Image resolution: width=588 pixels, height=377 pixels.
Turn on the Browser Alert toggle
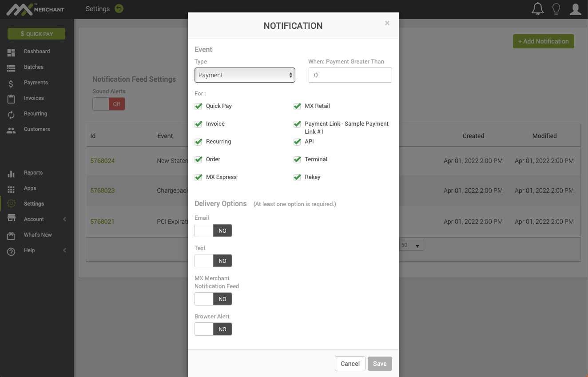click(213, 329)
